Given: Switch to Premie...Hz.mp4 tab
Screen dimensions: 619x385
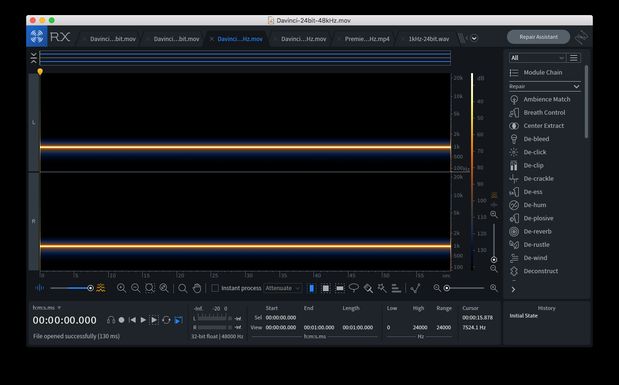Looking at the screenshot, I should pyautogui.click(x=367, y=39).
